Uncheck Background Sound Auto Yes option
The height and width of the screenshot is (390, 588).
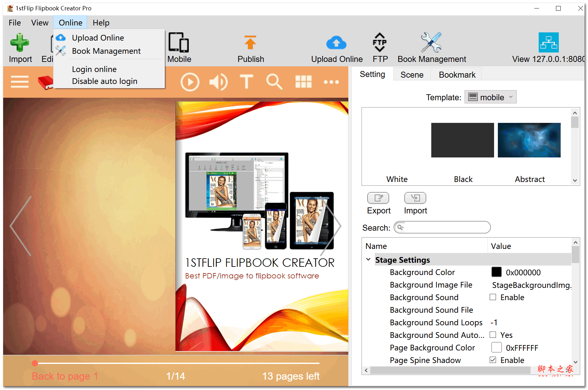point(493,335)
